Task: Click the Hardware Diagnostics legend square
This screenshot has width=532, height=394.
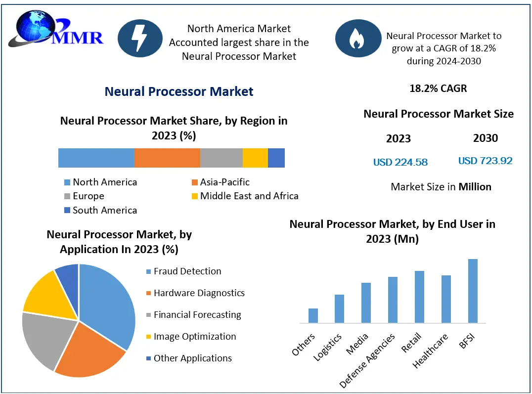Action: point(148,293)
